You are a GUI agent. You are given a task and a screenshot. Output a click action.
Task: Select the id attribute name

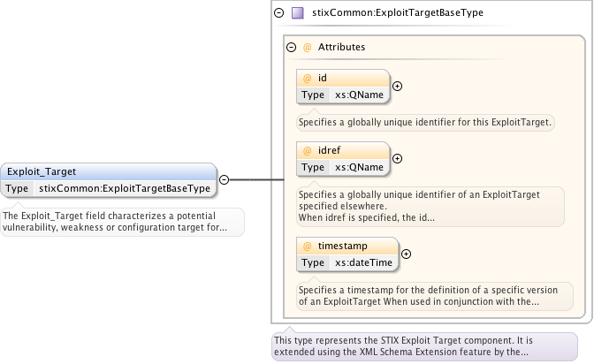coord(323,78)
